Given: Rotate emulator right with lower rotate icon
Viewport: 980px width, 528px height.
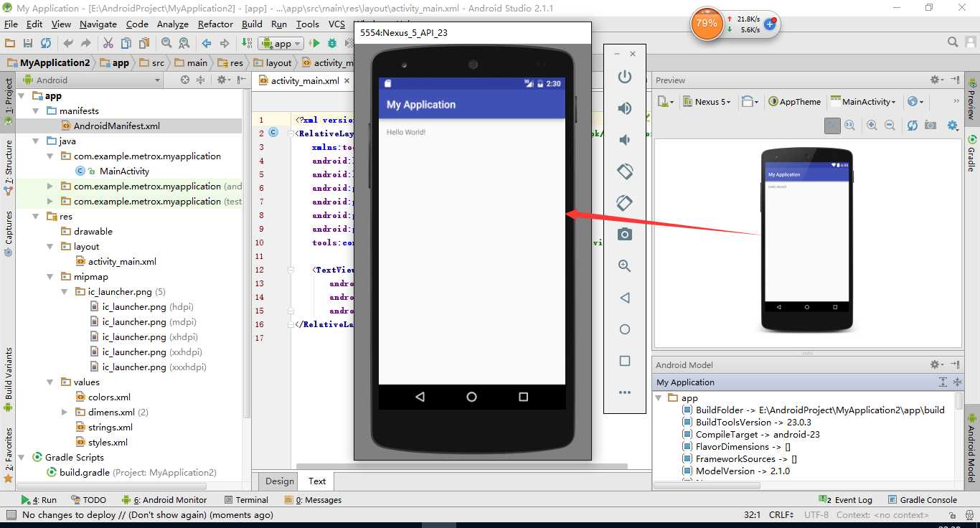Looking at the screenshot, I should pos(625,203).
